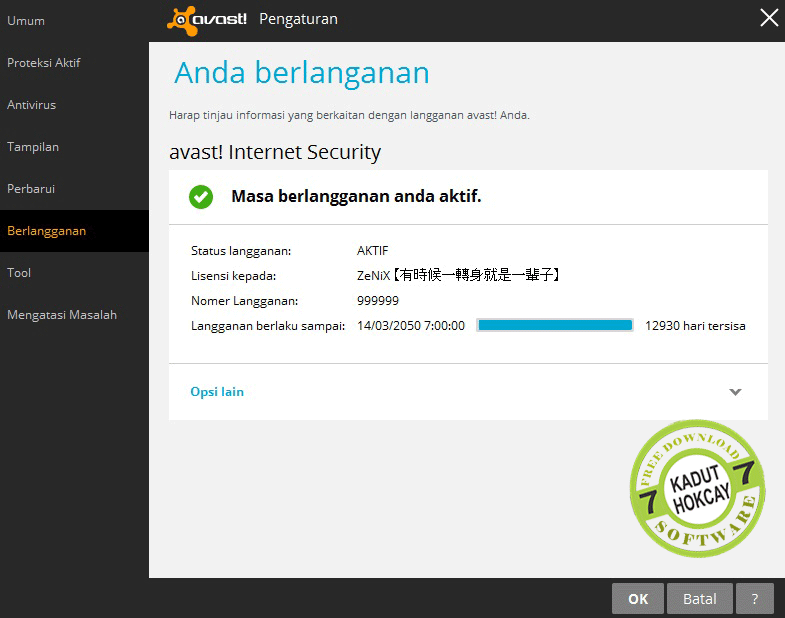Go to the Tampilan settings
This screenshot has height=618, width=785.
click(74, 147)
